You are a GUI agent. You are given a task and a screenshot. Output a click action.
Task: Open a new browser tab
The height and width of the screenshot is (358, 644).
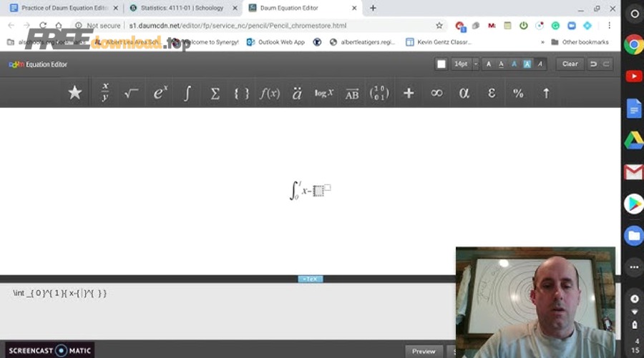coord(373,8)
